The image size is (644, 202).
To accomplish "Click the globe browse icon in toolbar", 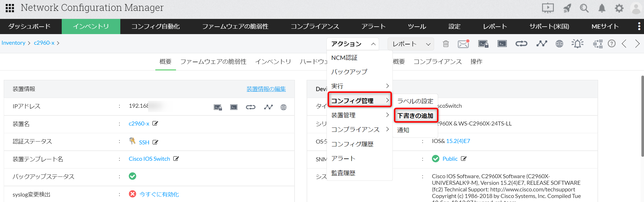I will (559, 44).
